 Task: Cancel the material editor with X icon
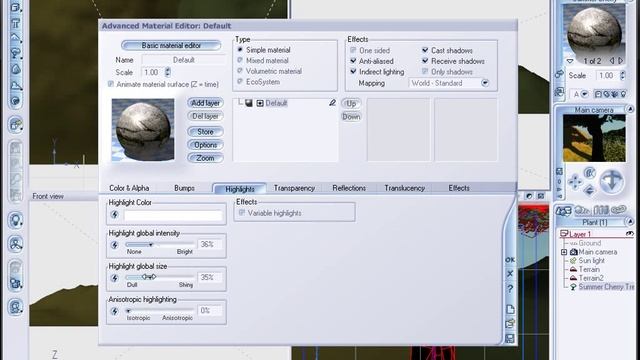[x=510, y=273]
